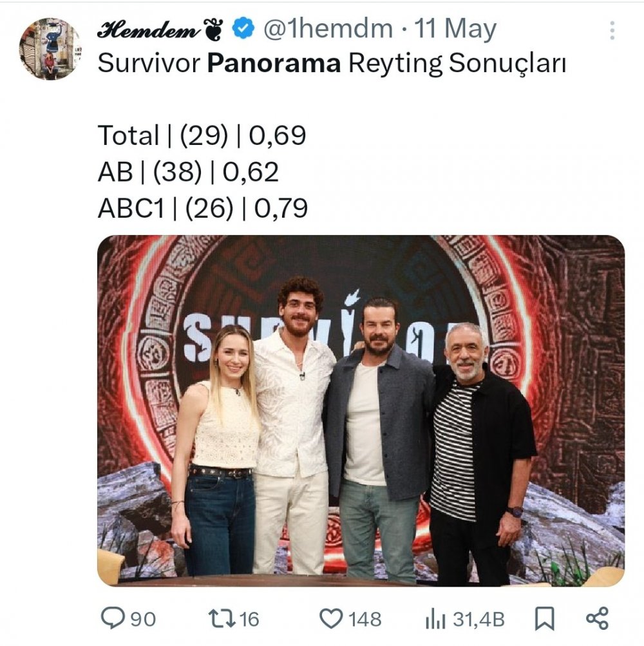Open the more options menu on the tweet
644x646 pixels.
tap(612, 30)
